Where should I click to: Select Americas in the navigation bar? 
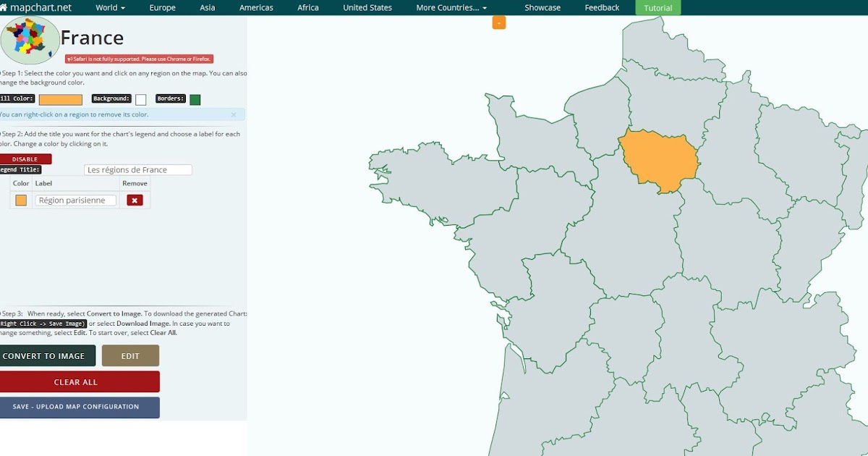pos(256,8)
